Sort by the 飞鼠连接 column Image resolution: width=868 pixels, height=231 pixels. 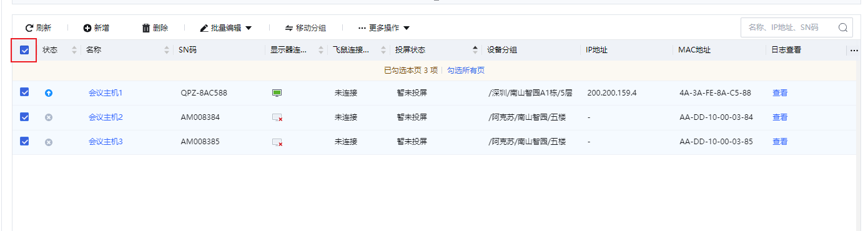point(383,50)
